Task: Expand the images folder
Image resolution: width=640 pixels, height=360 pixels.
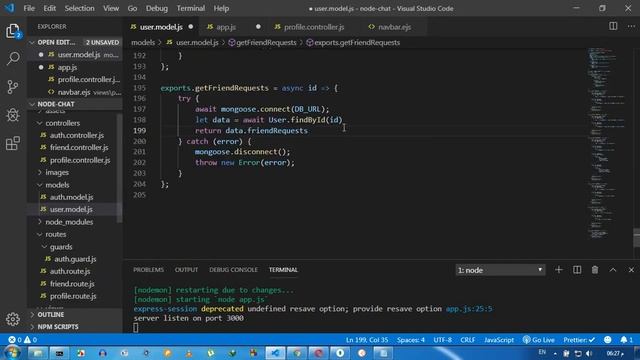Action: tap(57, 172)
